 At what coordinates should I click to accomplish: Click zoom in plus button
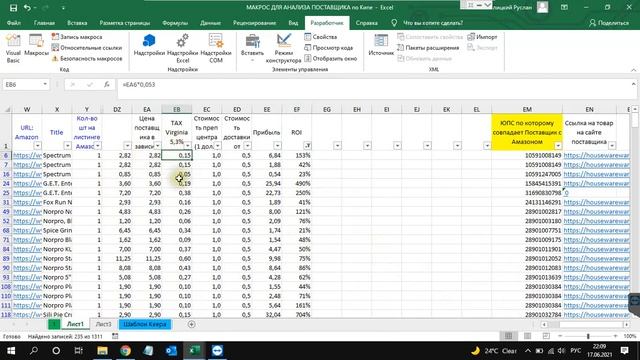(616, 336)
